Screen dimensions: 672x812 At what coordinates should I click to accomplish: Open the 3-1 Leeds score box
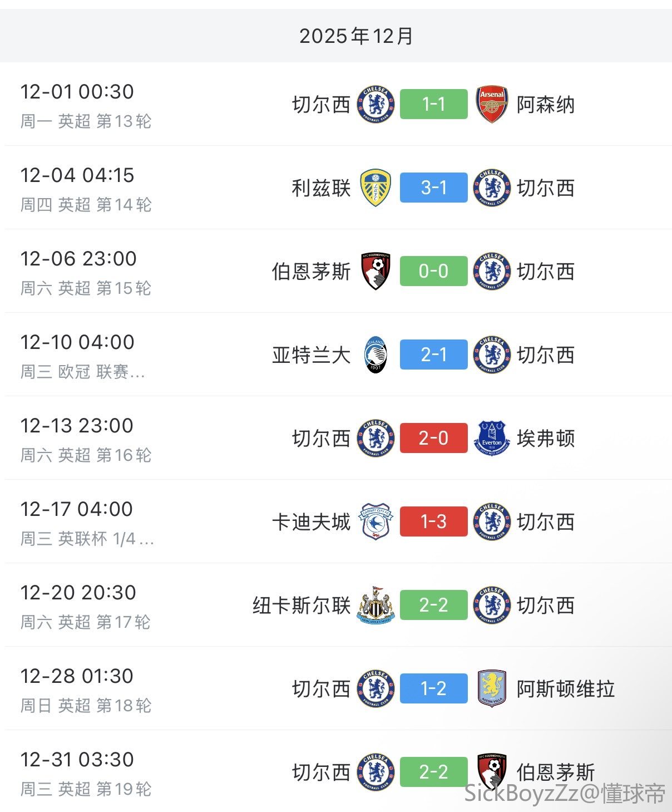[x=433, y=188]
